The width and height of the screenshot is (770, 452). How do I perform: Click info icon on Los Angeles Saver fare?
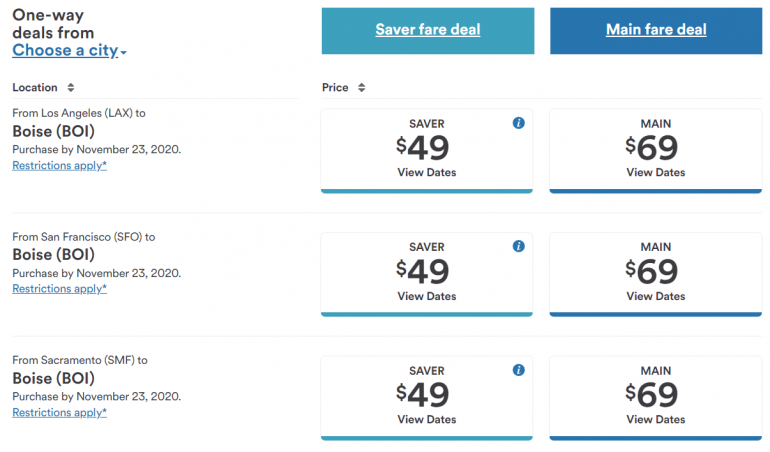pyautogui.click(x=518, y=123)
